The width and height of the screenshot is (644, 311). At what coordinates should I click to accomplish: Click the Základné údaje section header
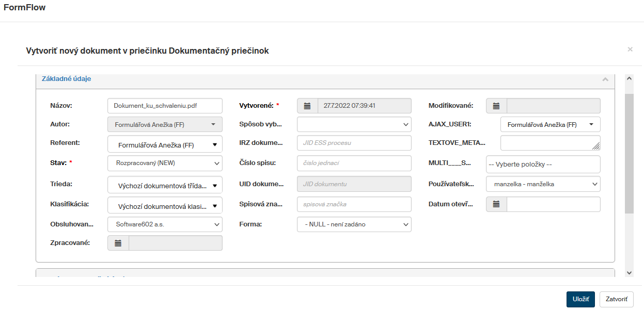(x=67, y=79)
